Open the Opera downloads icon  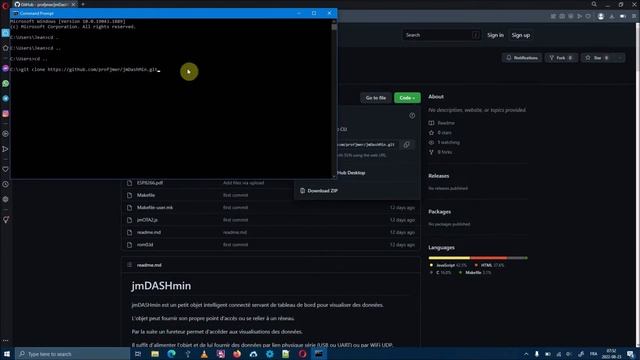click(x=612, y=16)
